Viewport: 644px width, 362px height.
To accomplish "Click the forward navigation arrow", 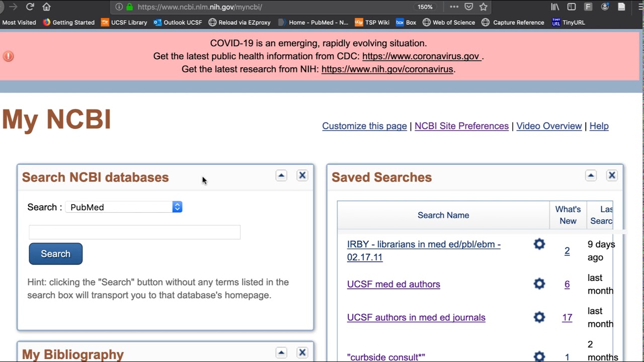I will click(13, 7).
